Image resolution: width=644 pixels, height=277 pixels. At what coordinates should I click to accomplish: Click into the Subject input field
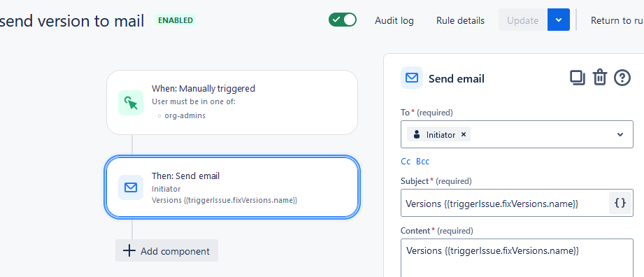pos(505,203)
